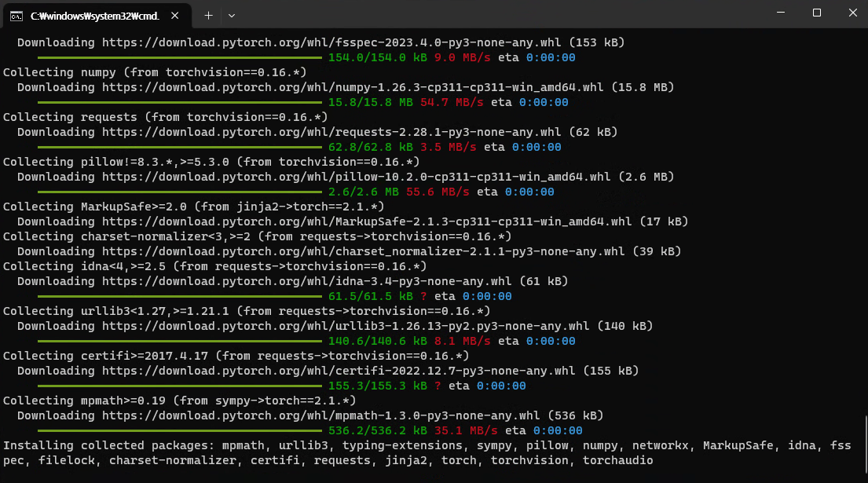This screenshot has height=483, width=868.
Task: Close the system32 cmd tab
Action: coord(175,16)
